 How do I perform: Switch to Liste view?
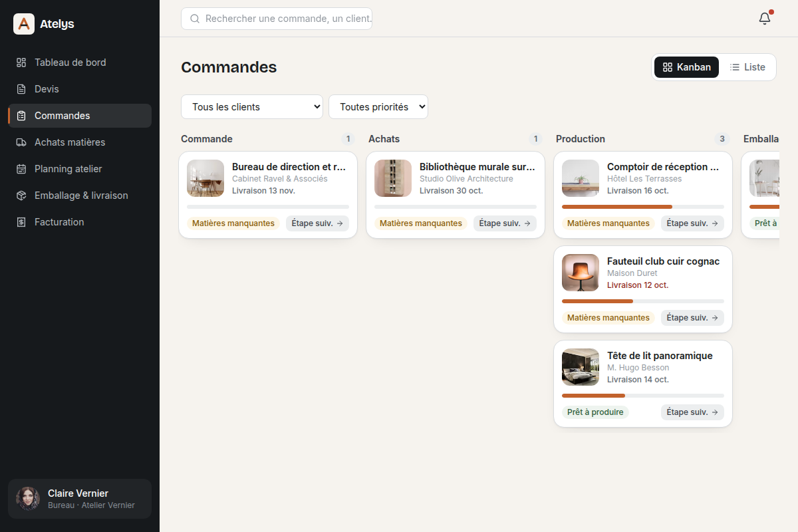pyautogui.click(x=747, y=67)
